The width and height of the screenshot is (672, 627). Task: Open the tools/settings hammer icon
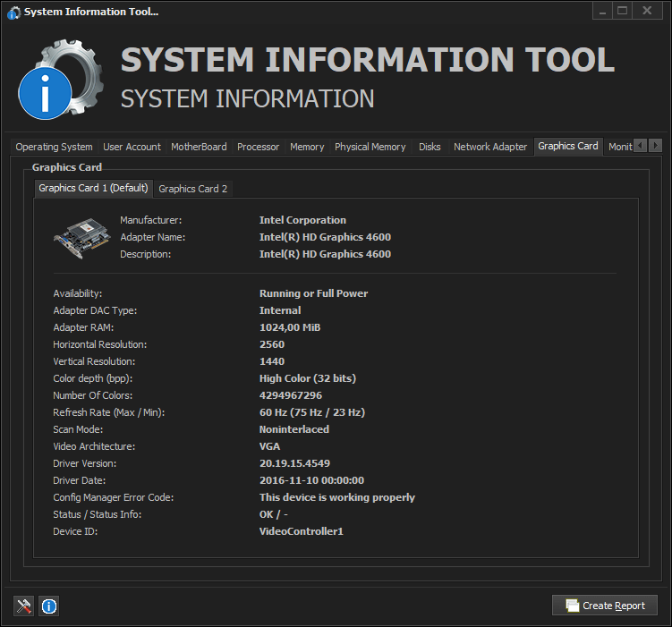point(23,606)
